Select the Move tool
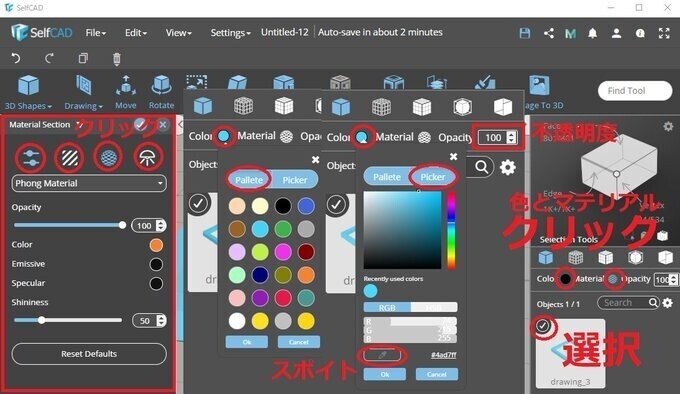This screenshot has height=394, width=680. 126,92
